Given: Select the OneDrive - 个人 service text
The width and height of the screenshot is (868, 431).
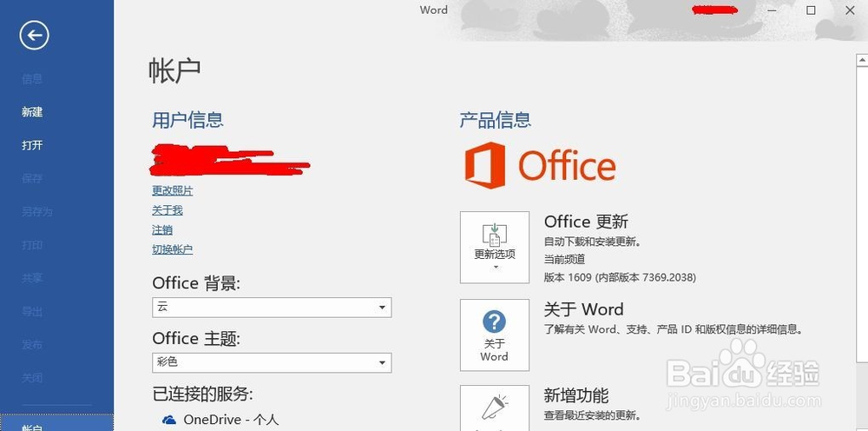Looking at the screenshot, I should (x=231, y=420).
